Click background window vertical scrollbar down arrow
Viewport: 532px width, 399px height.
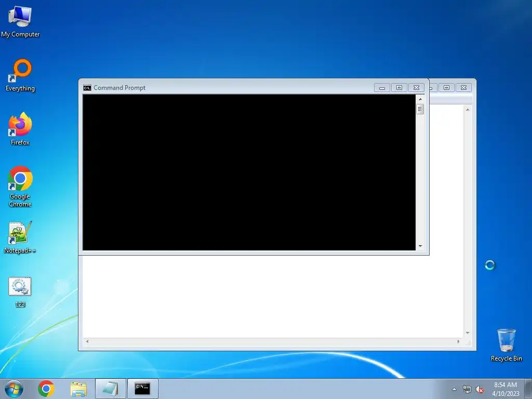tap(468, 333)
